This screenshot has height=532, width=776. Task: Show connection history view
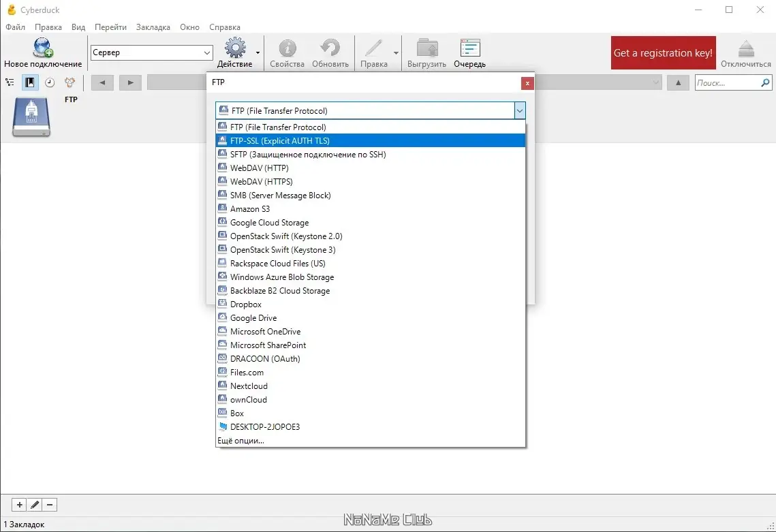pyautogui.click(x=50, y=82)
